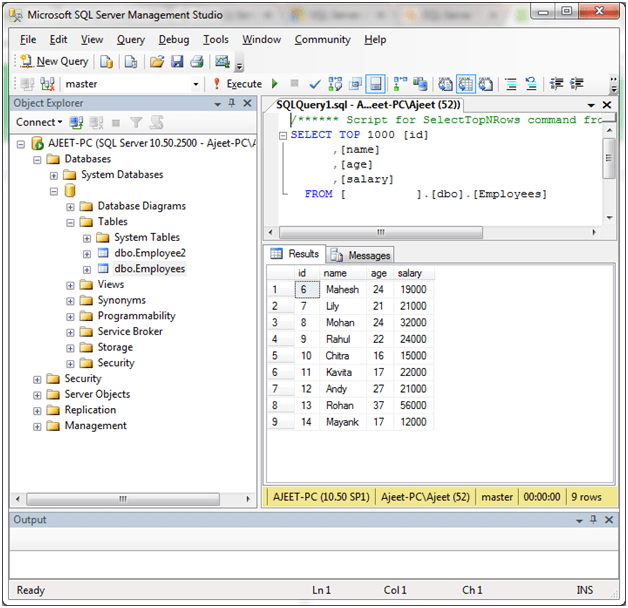
Task: Click the New Query toolbar button
Action: (x=54, y=62)
